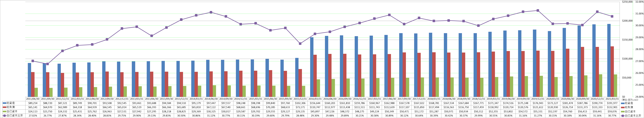Click the blue total assets bar for 2016/03/31
Image resolution: width=644 pixels, height=118 pixels.
pyautogui.click(x=312, y=67)
